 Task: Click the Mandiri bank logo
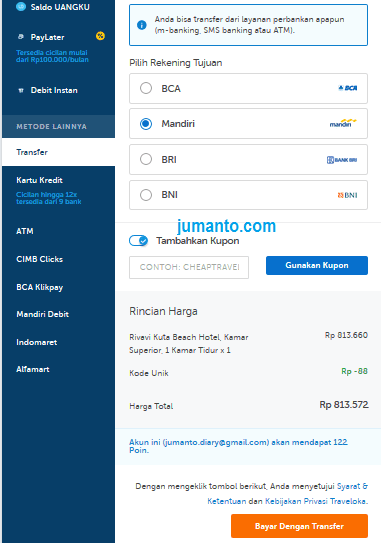pyautogui.click(x=343, y=123)
